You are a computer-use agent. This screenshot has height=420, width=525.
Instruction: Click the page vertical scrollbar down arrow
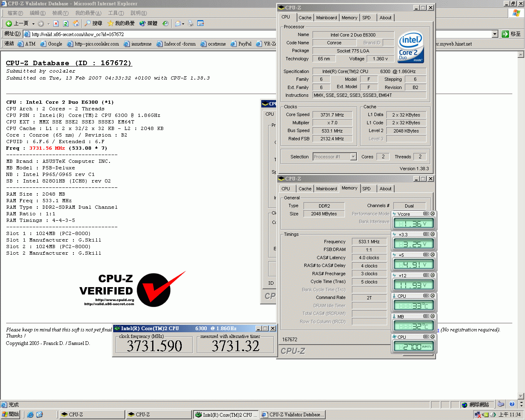pos(521,396)
